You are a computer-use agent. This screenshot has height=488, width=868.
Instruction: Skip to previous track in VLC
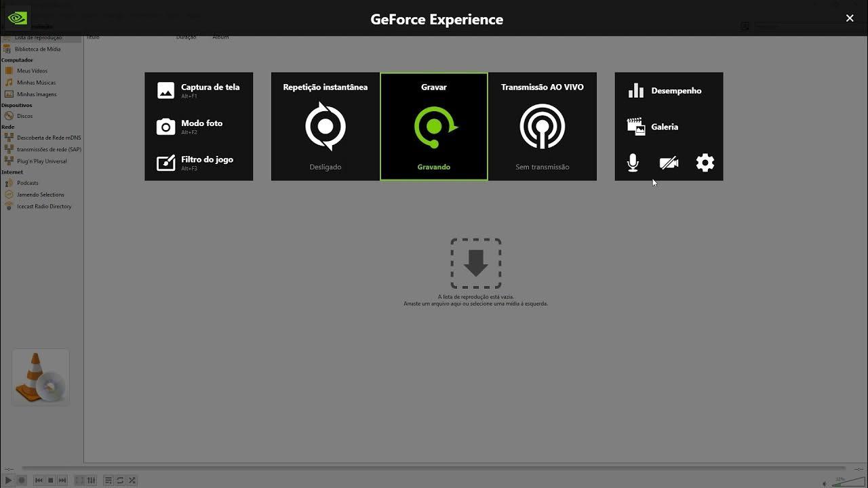pyautogui.click(x=39, y=480)
